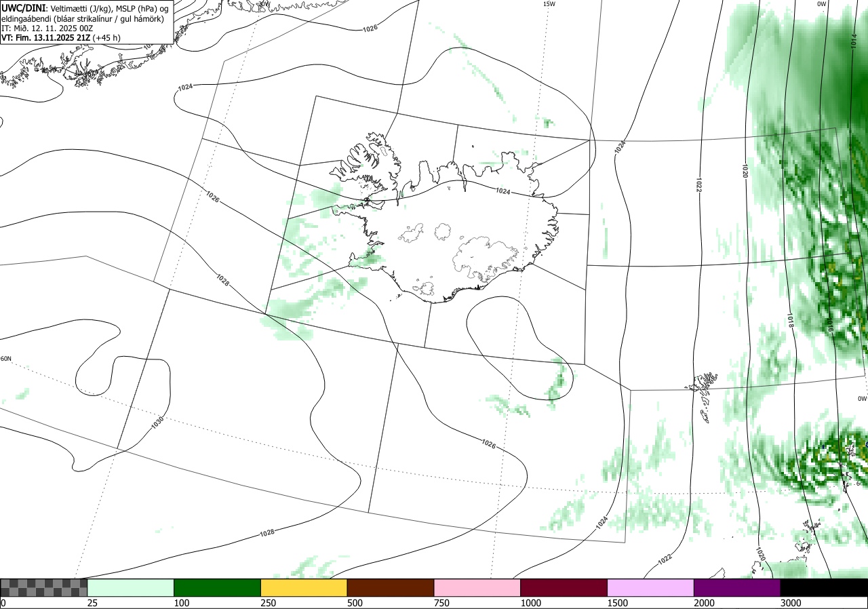
Task: Pick the pink 750–1000 legend swatch
Action: click(477, 587)
